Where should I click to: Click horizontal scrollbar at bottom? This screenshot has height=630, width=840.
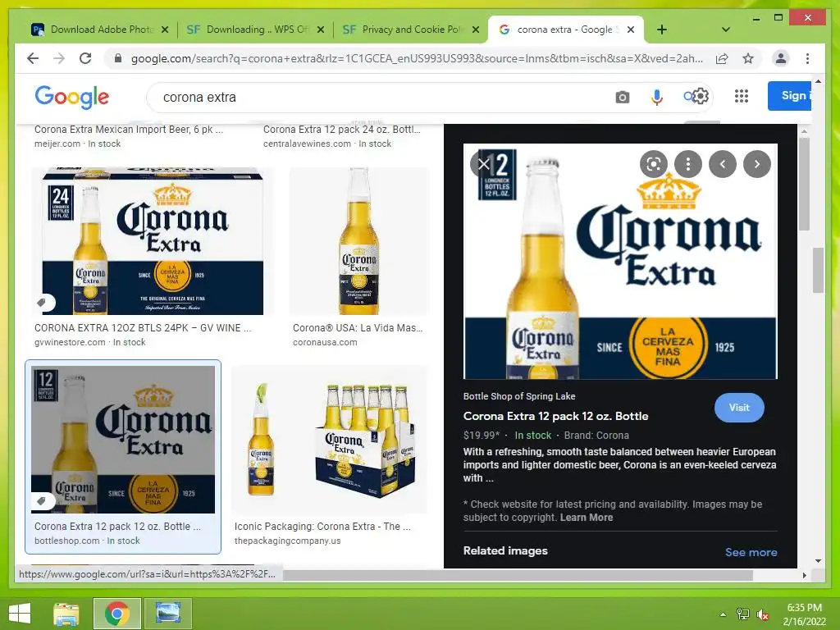(518, 575)
